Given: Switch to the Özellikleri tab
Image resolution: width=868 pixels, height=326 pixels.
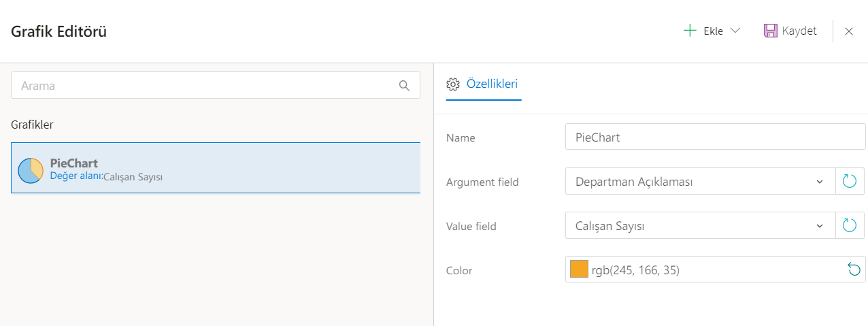Looking at the screenshot, I should pyautogui.click(x=492, y=84).
